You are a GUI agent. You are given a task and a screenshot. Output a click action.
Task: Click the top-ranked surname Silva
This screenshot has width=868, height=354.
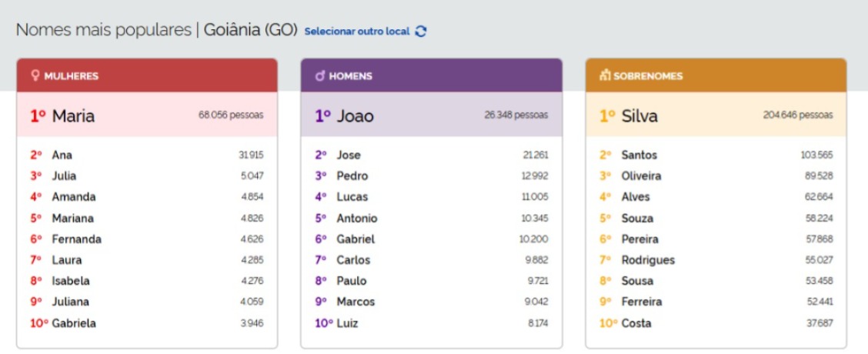click(x=639, y=115)
